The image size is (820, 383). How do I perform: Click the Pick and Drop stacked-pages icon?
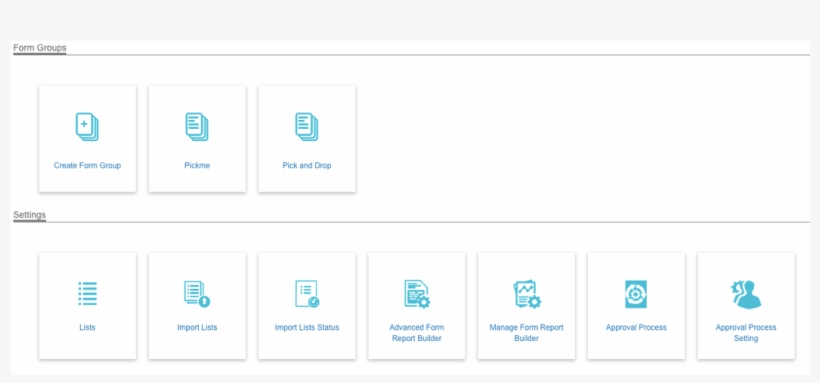[x=306, y=127]
